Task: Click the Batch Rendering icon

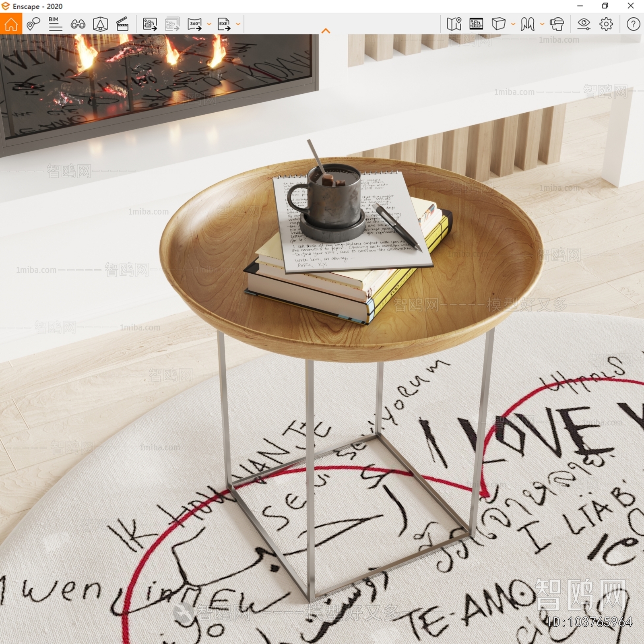Action: [172, 24]
